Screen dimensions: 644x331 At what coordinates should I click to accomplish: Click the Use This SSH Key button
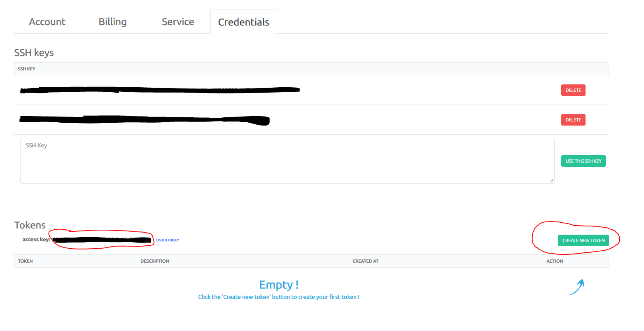[x=583, y=161]
